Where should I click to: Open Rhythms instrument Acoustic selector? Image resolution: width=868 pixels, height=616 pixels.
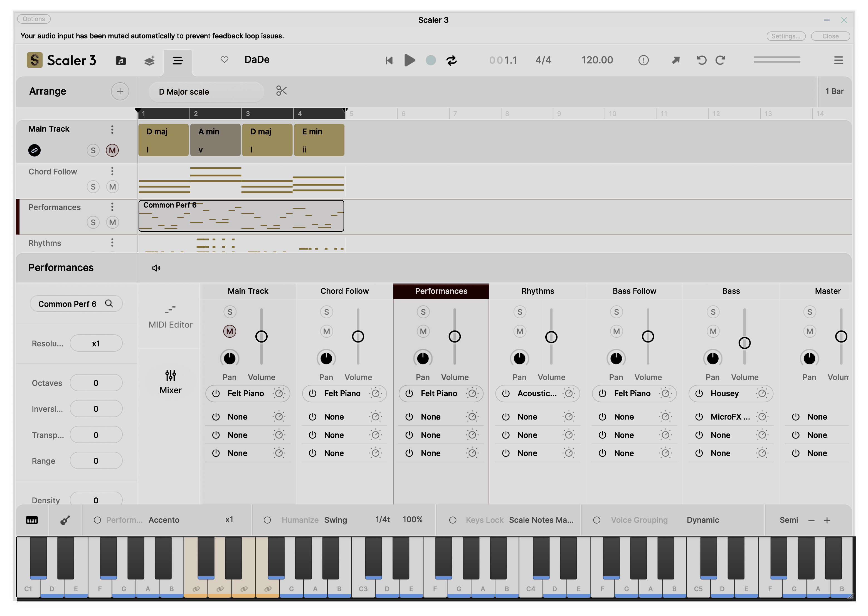(537, 393)
